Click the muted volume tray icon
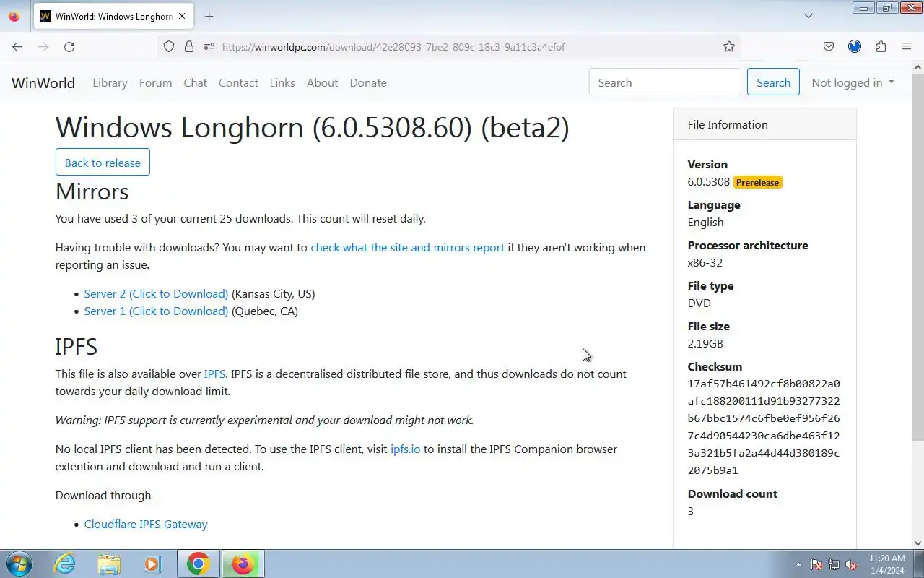 851,564
